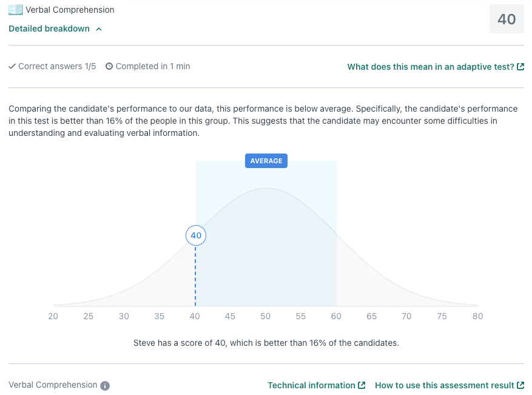532x395 pixels.
Task: Click the "Steve has a score of 40" caption
Action: [266, 343]
